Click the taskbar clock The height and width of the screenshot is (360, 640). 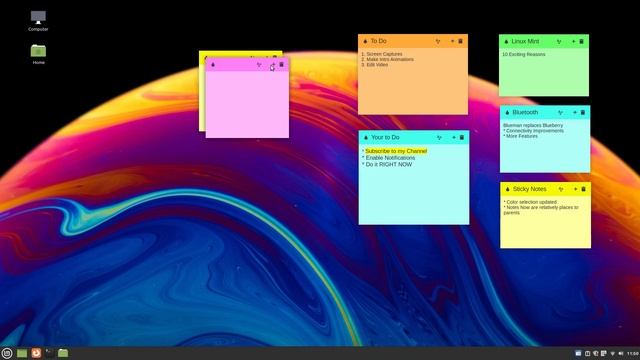[633, 353]
